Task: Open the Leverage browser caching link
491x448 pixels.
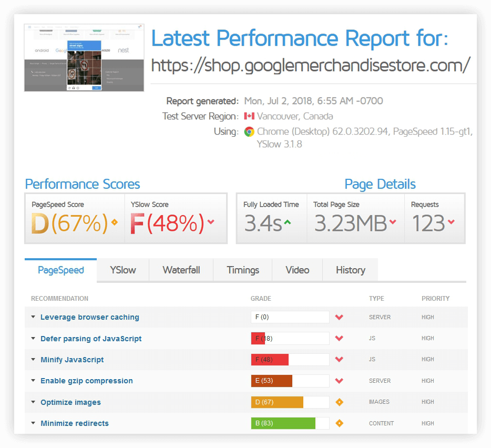Action: click(x=90, y=317)
